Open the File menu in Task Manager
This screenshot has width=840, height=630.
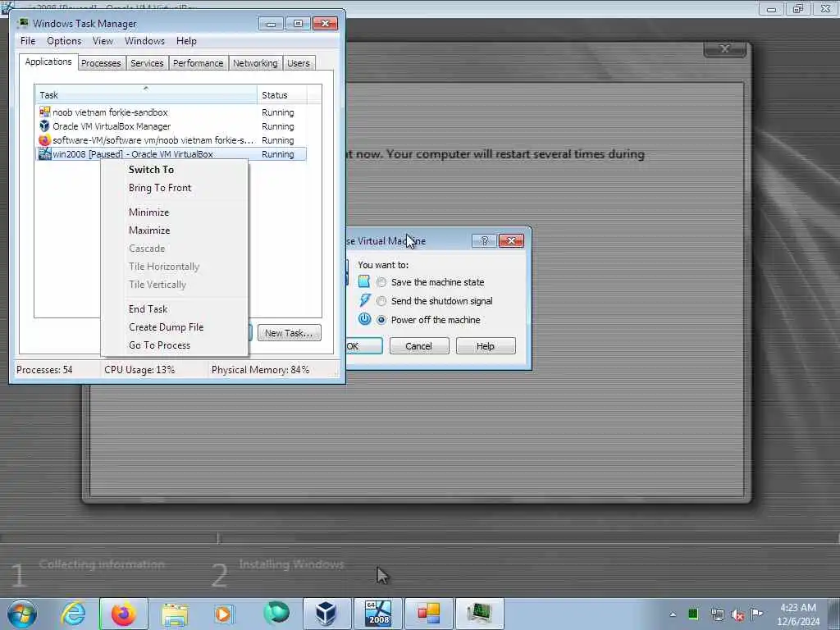click(28, 41)
